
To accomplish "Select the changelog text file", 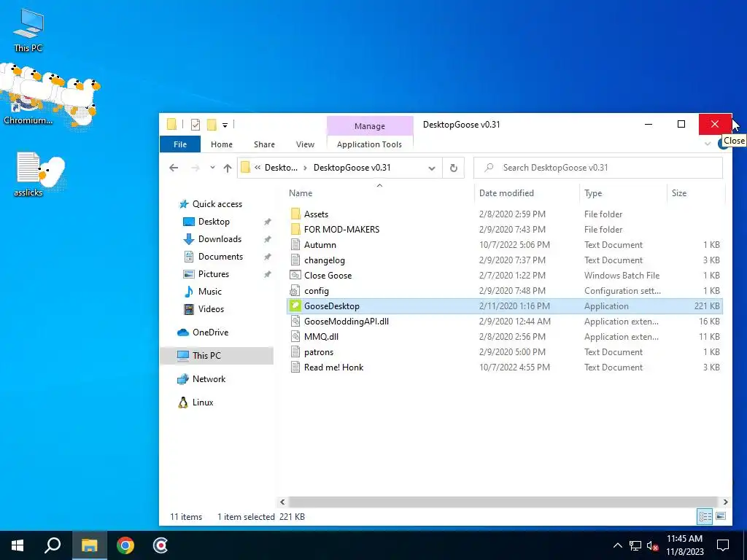I will [505, 260].
